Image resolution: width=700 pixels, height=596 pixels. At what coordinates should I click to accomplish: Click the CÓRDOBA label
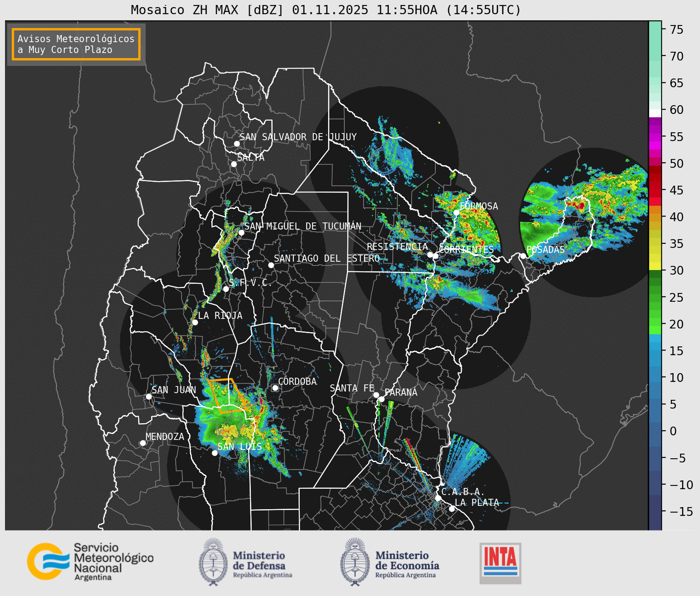[297, 381]
